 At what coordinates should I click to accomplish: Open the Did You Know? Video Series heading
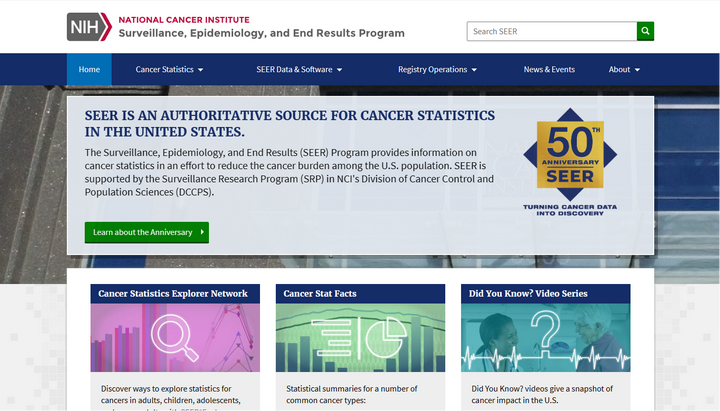point(528,293)
